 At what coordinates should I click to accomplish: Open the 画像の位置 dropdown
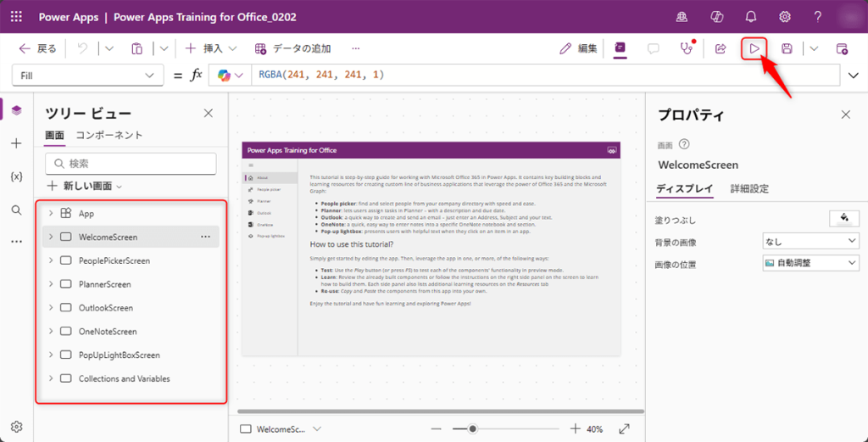click(x=811, y=263)
